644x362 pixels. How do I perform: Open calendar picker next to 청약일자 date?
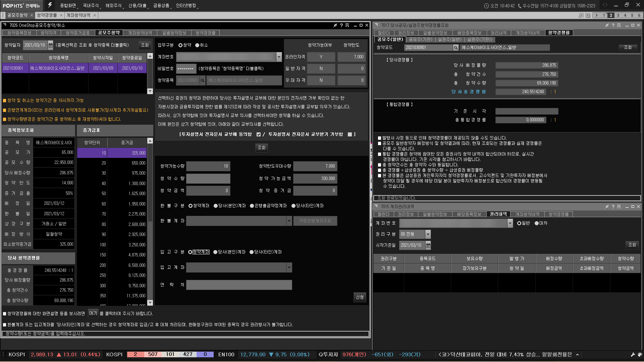(51, 45)
